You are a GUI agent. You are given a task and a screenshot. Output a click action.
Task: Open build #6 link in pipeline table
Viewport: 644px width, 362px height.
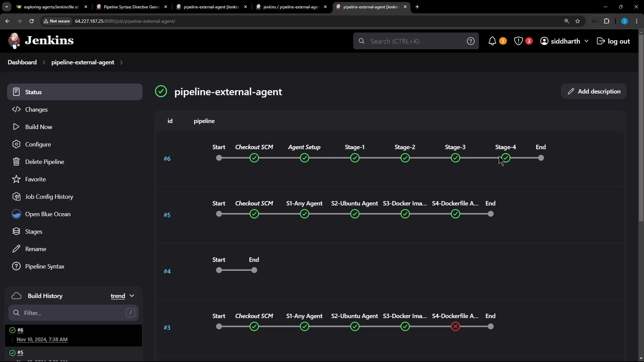tap(167, 159)
